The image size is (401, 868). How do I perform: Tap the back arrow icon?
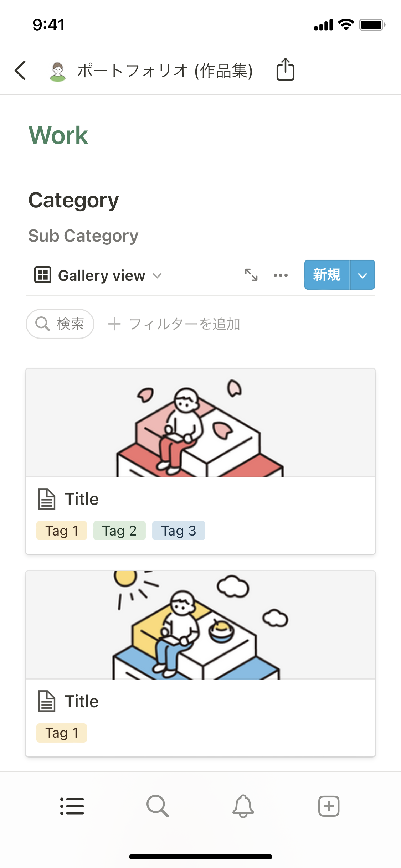(x=21, y=70)
